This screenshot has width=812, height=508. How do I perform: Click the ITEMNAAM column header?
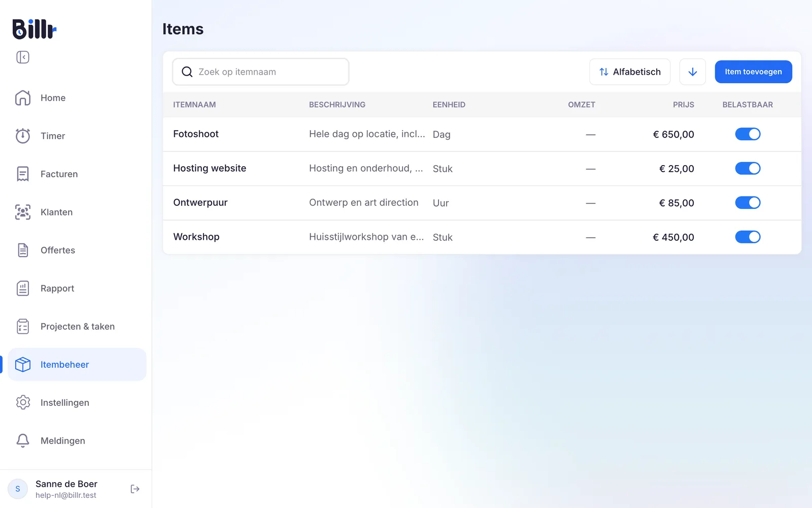tap(194, 105)
